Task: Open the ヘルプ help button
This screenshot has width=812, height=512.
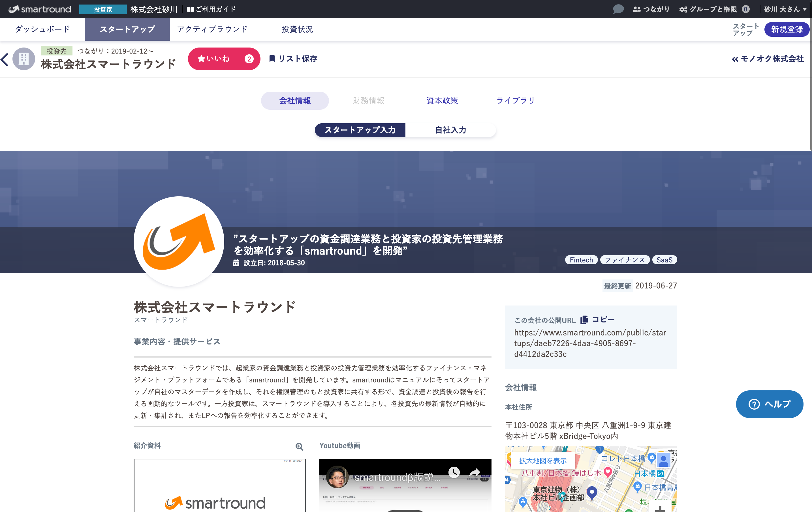Action: pos(770,404)
